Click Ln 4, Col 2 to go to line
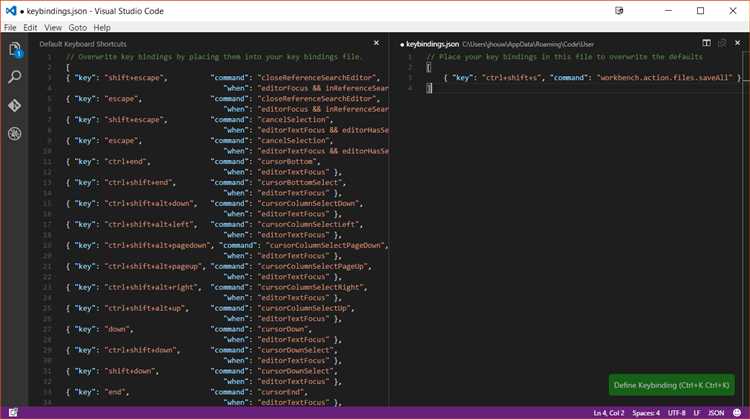Viewport: 750px width, 419px height. 607,412
